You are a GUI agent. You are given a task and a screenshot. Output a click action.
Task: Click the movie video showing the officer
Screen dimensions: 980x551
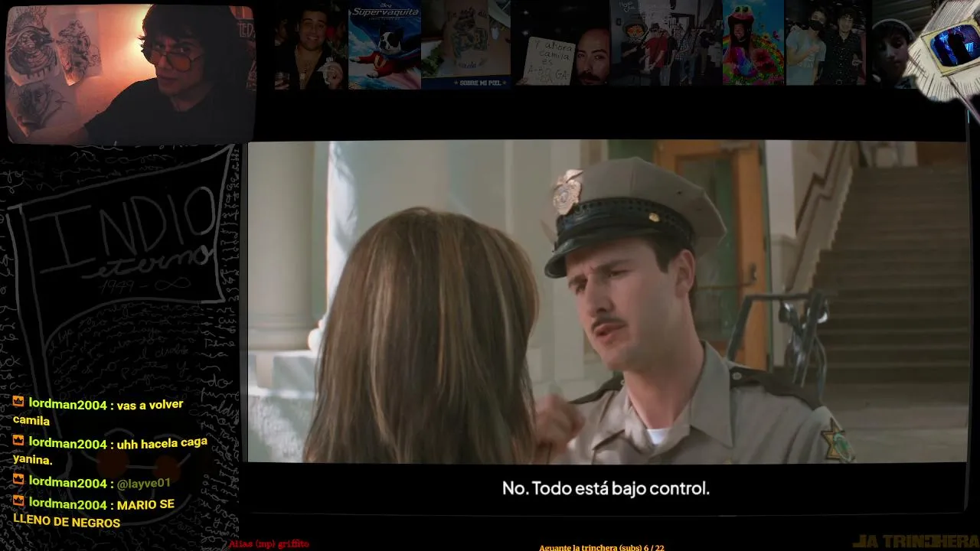(607, 302)
